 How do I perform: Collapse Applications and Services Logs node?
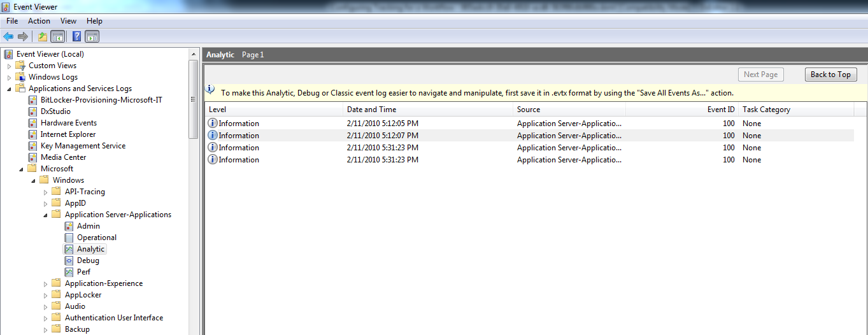click(x=9, y=89)
